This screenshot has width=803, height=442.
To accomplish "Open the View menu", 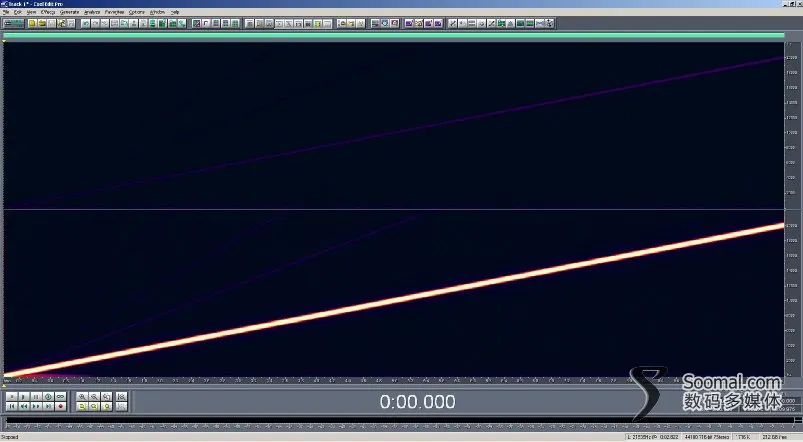I will (31, 12).
